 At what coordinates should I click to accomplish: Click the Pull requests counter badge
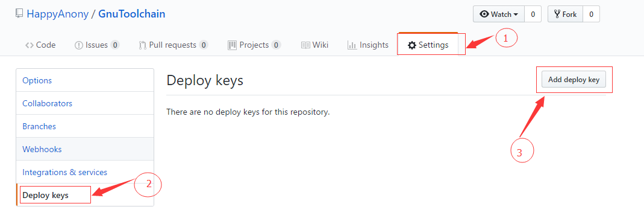click(x=203, y=45)
